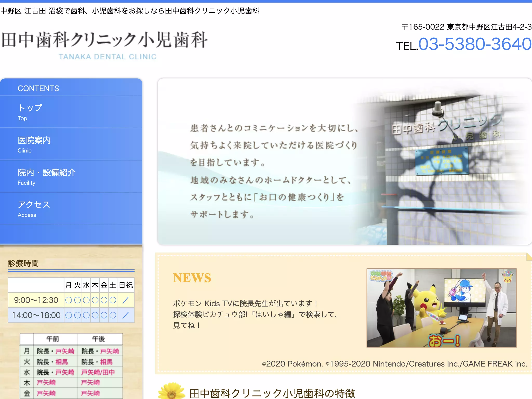Click the sunflower icon beside 特徴 heading
The height and width of the screenshot is (399, 532).
(171, 390)
